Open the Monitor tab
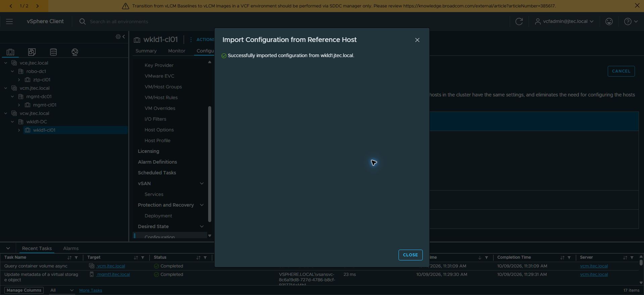The image size is (644, 295). 177,51
